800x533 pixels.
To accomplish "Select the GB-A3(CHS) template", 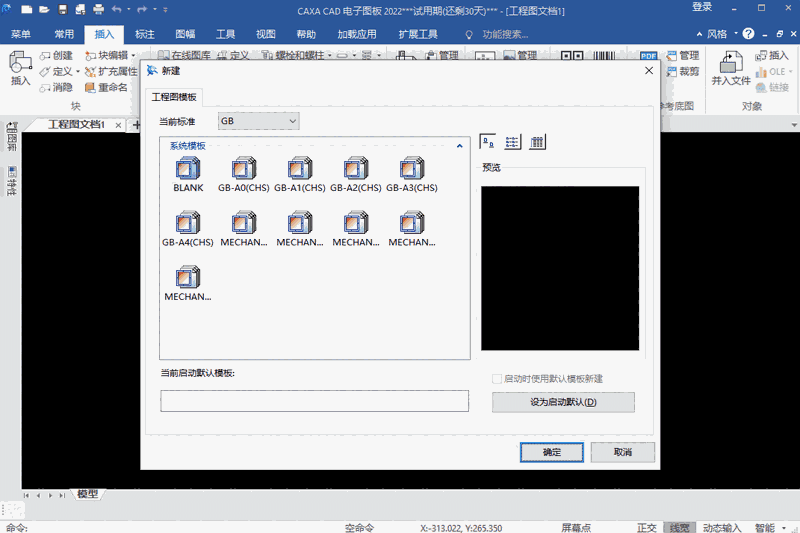I will pyautogui.click(x=412, y=174).
